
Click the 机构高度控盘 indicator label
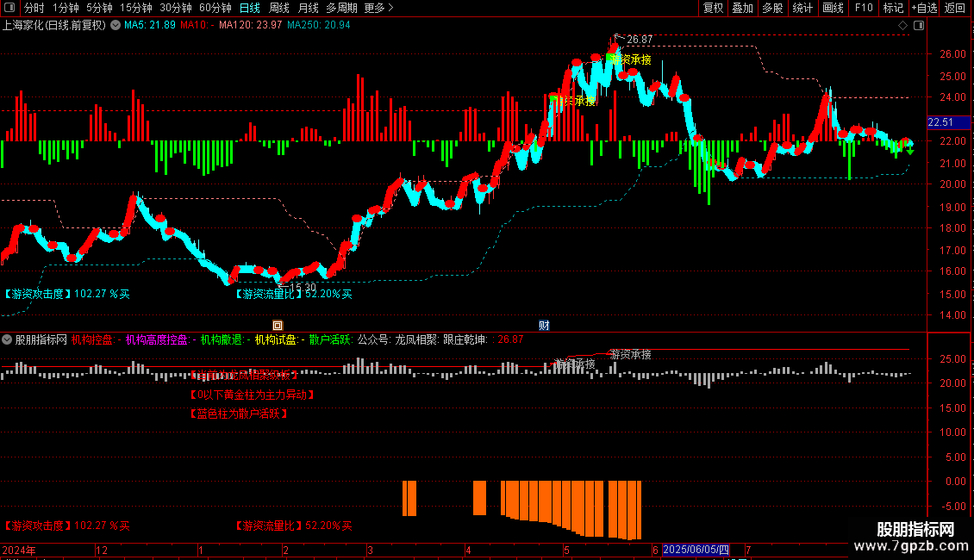157,339
